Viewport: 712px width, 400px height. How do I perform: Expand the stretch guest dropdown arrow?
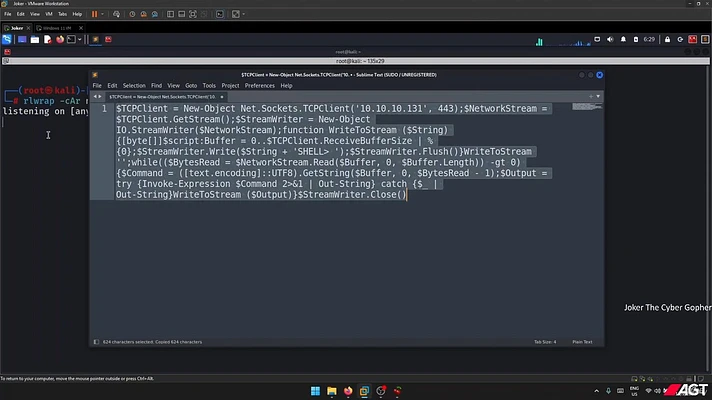tap(243, 14)
